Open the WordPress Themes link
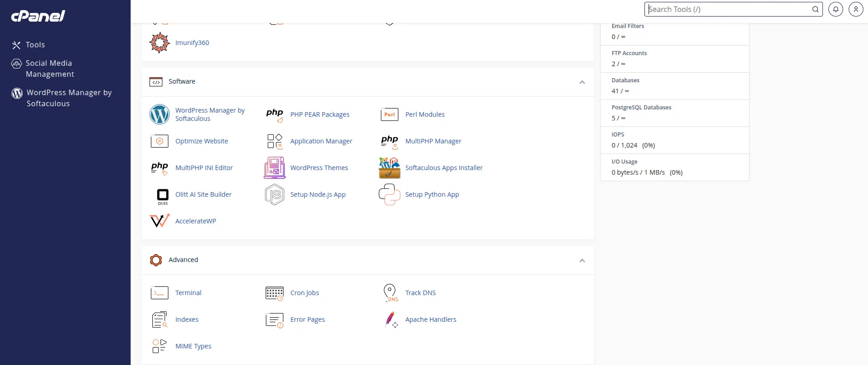 coord(319,168)
